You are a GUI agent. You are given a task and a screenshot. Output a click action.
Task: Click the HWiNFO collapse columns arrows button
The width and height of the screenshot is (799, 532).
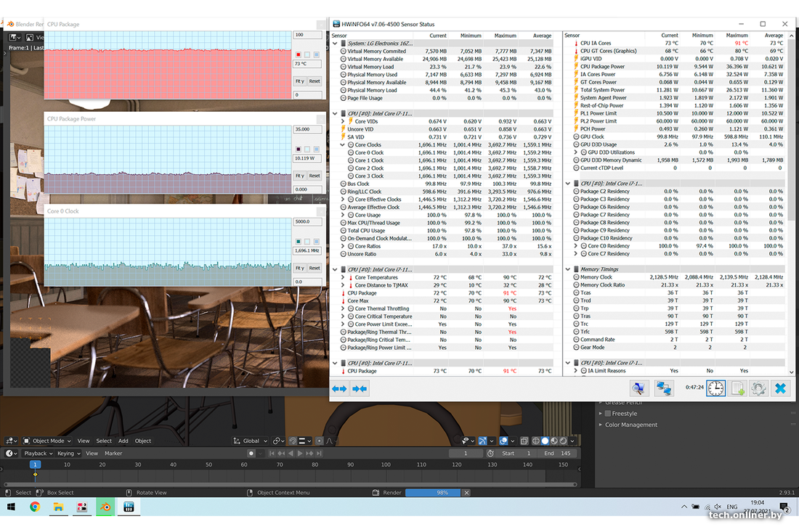click(360, 388)
